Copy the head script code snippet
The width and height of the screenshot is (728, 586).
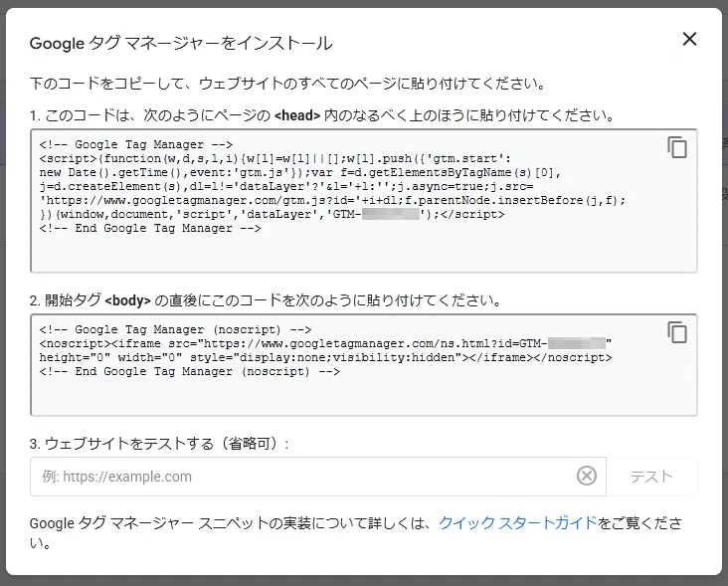[677, 147]
